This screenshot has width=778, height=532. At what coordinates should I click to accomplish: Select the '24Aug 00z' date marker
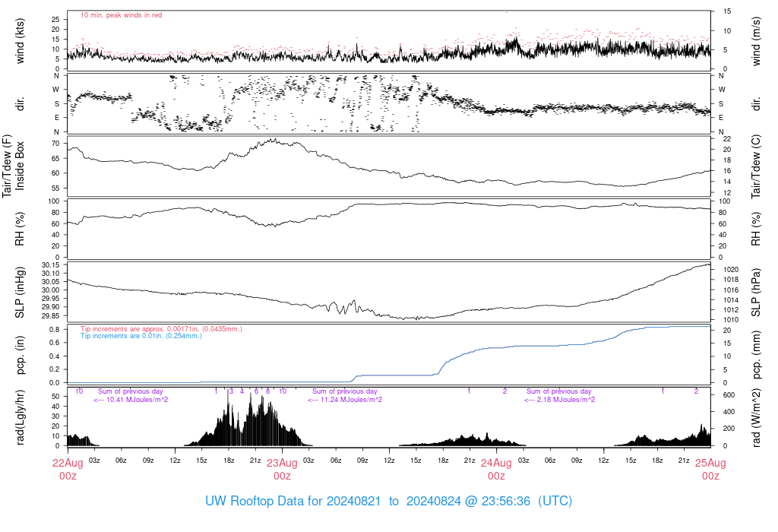point(496,470)
